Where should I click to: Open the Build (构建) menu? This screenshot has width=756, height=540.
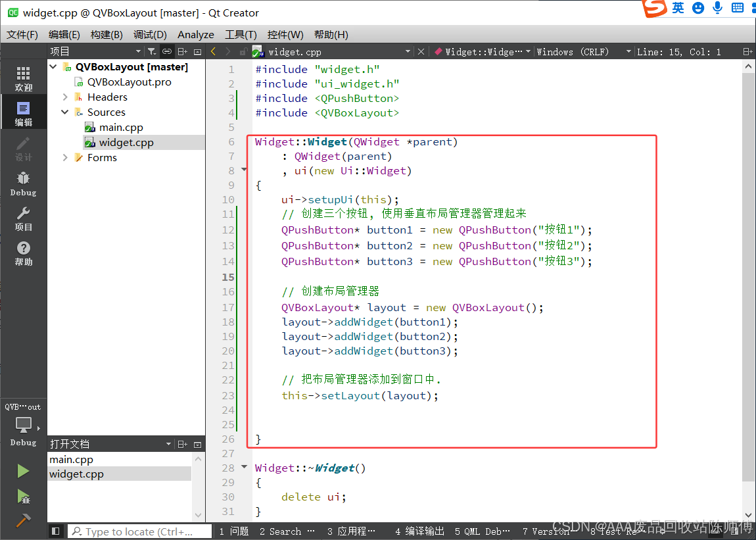click(x=106, y=34)
